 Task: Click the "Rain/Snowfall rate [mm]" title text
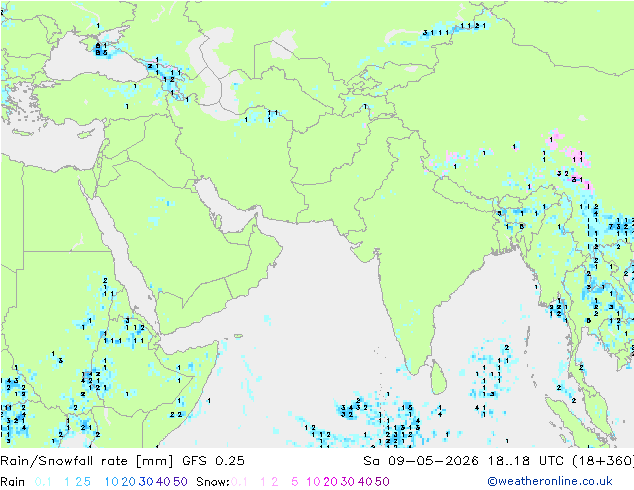coord(87,461)
